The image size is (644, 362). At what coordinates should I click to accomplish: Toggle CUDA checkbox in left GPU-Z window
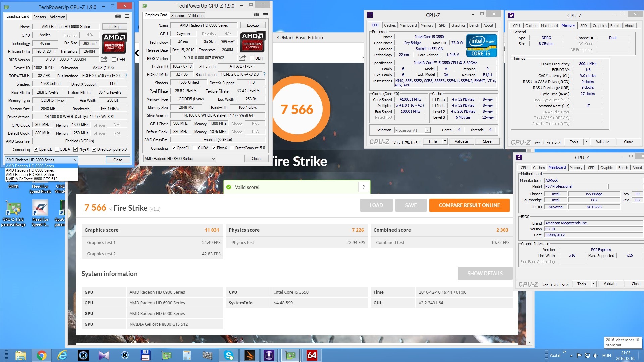(57, 149)
